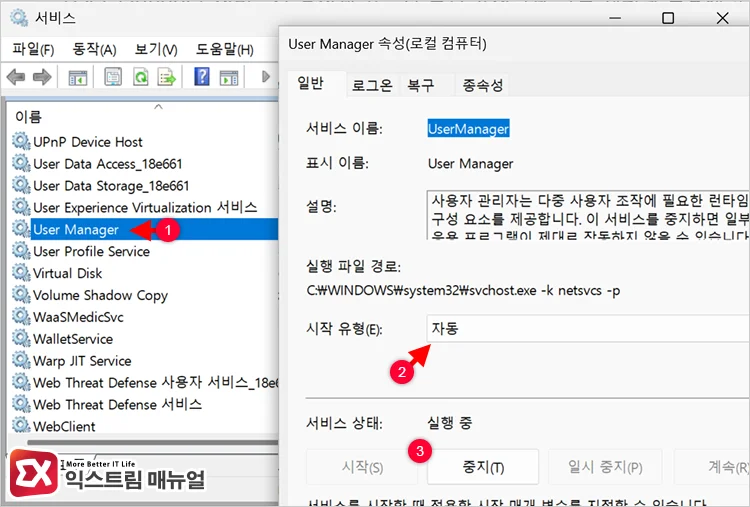This screenshot has width=750, height=507.
Task: Select User Profile Service row
Action: [x=145, y=251]
